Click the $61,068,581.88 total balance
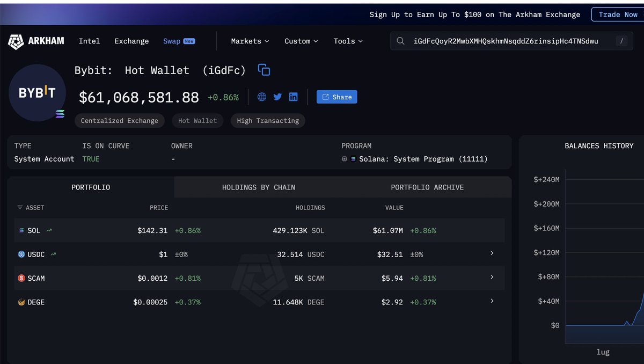The width and height of the screenshot is (644, 364). point(139,97)
